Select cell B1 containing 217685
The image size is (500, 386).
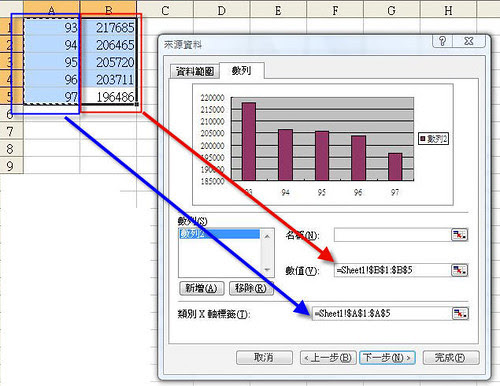coord(108,27)
